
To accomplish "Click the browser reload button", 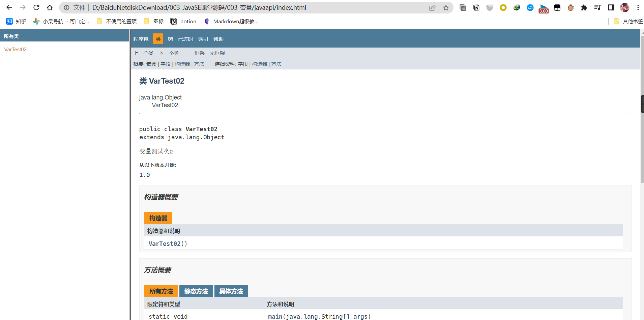I will click(36, 7).
